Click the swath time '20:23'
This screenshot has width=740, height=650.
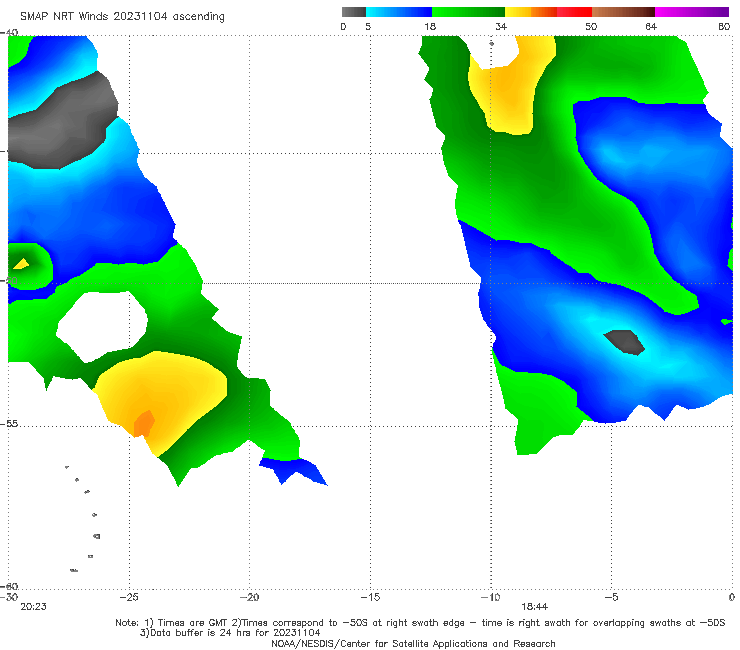33,607
